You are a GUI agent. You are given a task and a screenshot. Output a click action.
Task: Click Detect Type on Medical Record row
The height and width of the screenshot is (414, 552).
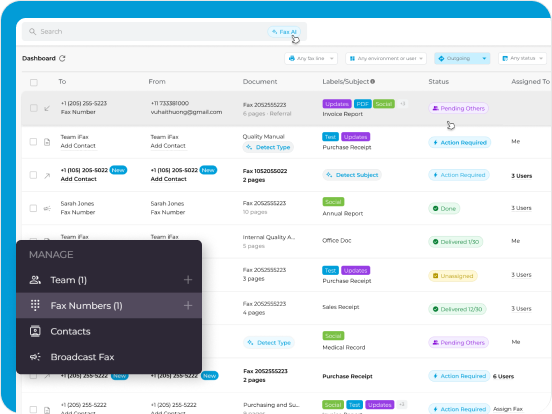tap(269, 343)
